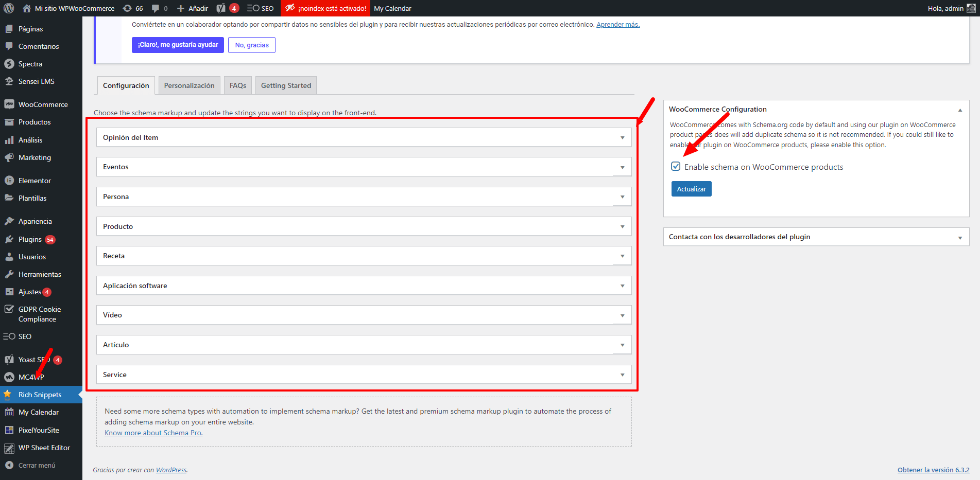
Task: Switch to the FAQs tab
Action: [238, 85]
